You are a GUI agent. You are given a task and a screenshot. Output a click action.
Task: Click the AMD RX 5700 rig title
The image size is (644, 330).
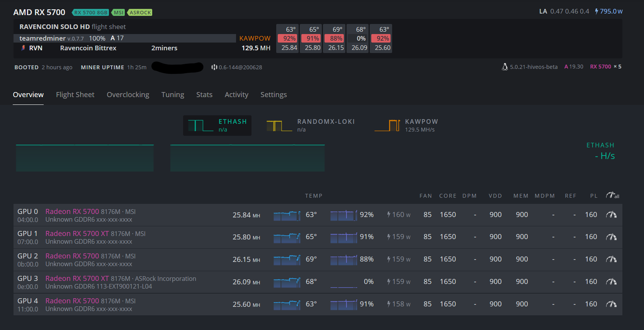click(x=39, y=12)
